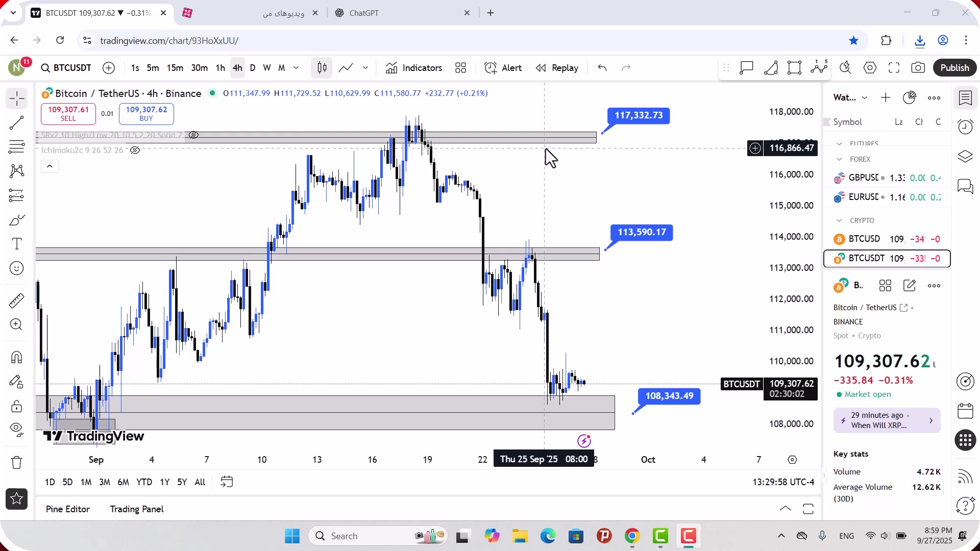Select the trend line drawing tool
Image resolution: width=980 pixels, height=551 pixels.
(16, 122)
